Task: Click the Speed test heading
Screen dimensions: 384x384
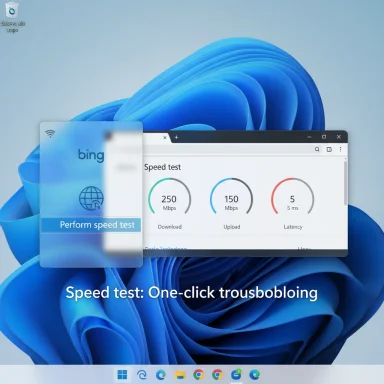Action: tap(162, 167)
